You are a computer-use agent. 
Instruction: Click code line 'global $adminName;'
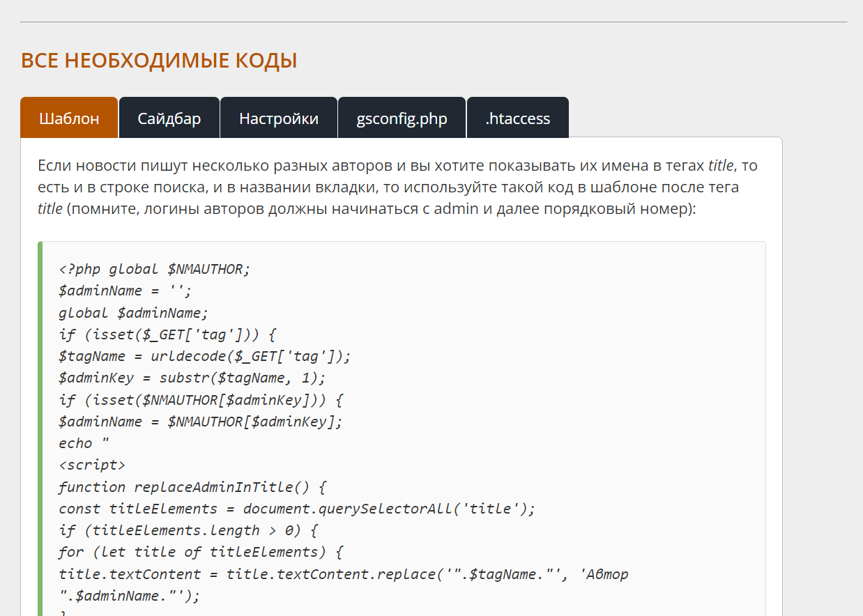(x=133, y=313)
